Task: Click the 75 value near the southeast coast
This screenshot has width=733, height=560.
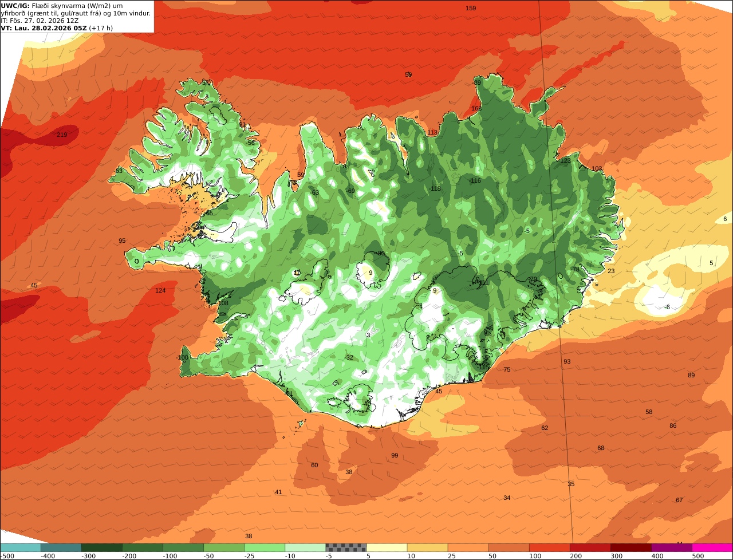Action: (x=507, y=369)
